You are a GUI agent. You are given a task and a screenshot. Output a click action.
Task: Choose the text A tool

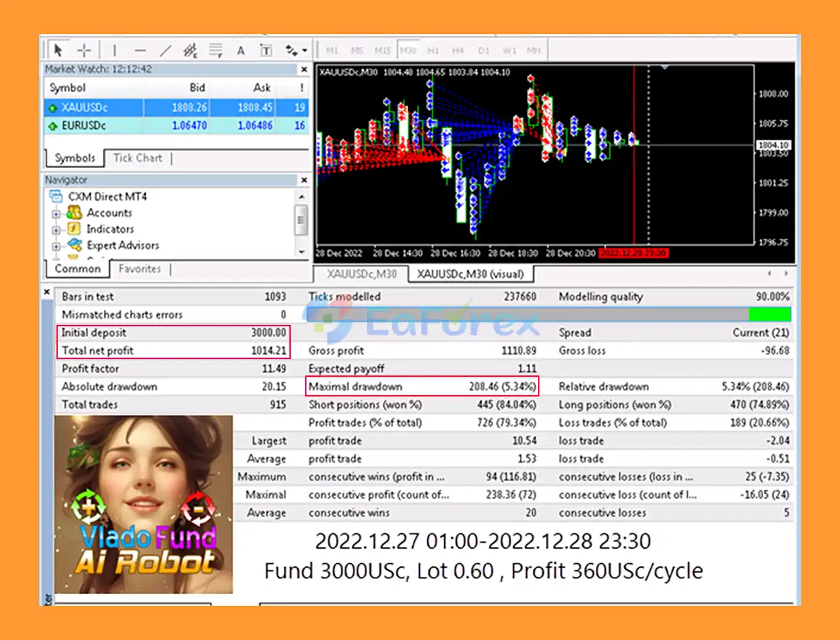click(x=241, y=51)
